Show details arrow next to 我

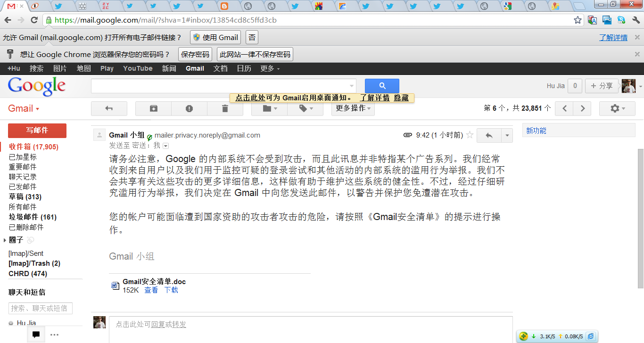165,146
